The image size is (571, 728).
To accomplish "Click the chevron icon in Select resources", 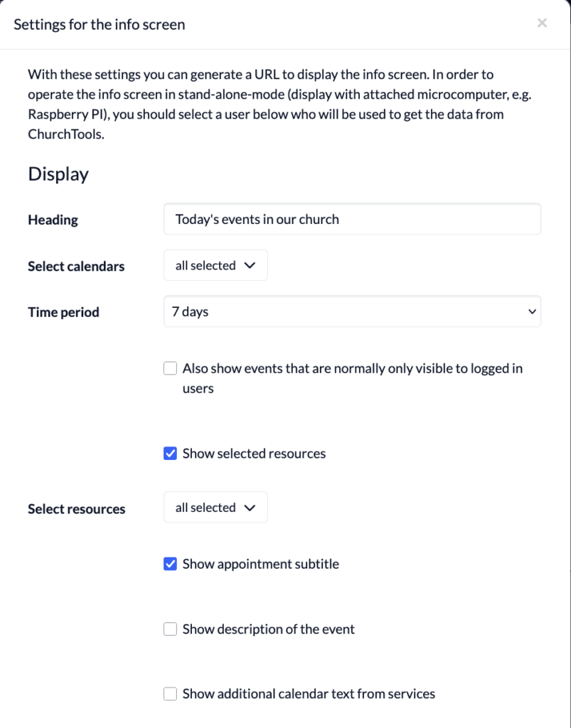I will click(249, 508).
